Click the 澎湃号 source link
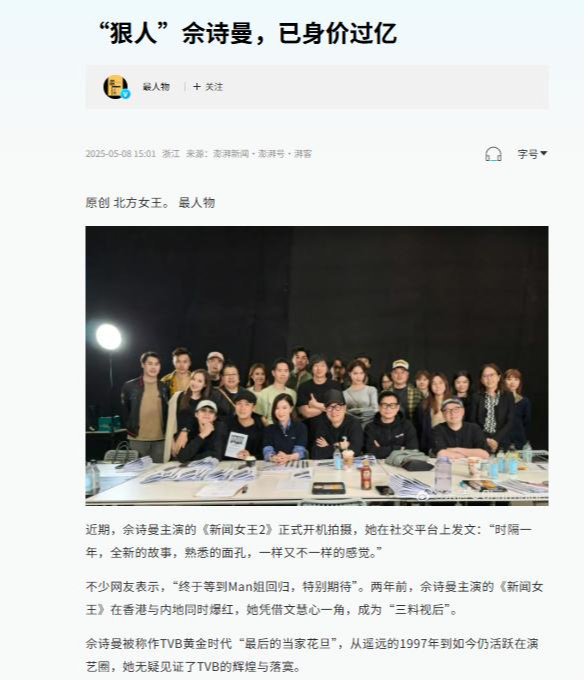 [271, 154]
